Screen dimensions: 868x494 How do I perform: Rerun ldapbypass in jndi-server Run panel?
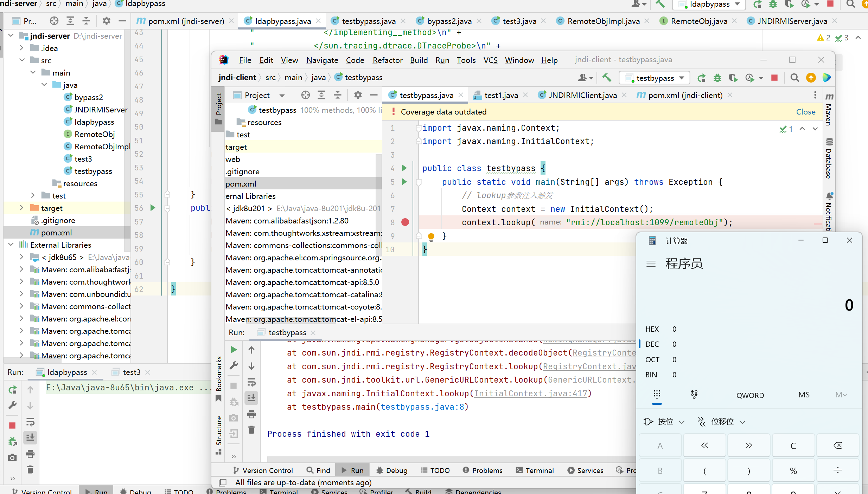click(x=12, y=390)
